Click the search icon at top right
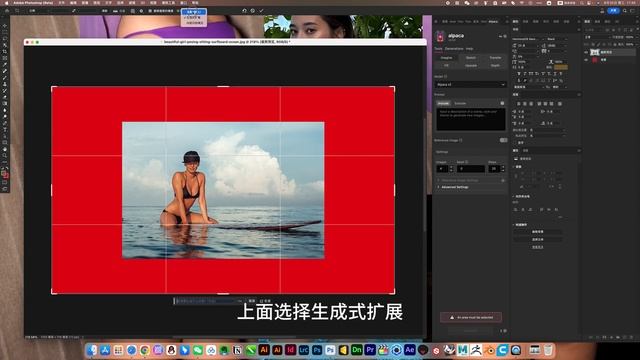The width and height of the screenshot is (640, 360). click(625, 11)
